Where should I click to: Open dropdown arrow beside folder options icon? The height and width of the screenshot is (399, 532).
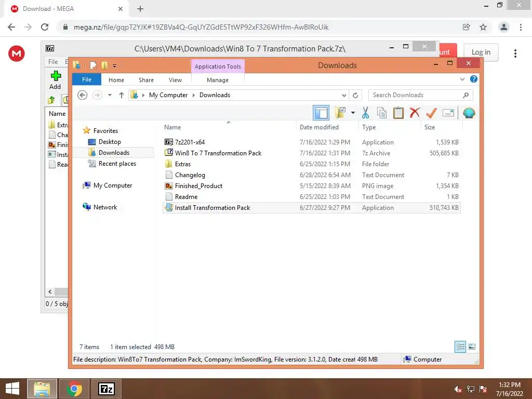click(x=353, y=113)
